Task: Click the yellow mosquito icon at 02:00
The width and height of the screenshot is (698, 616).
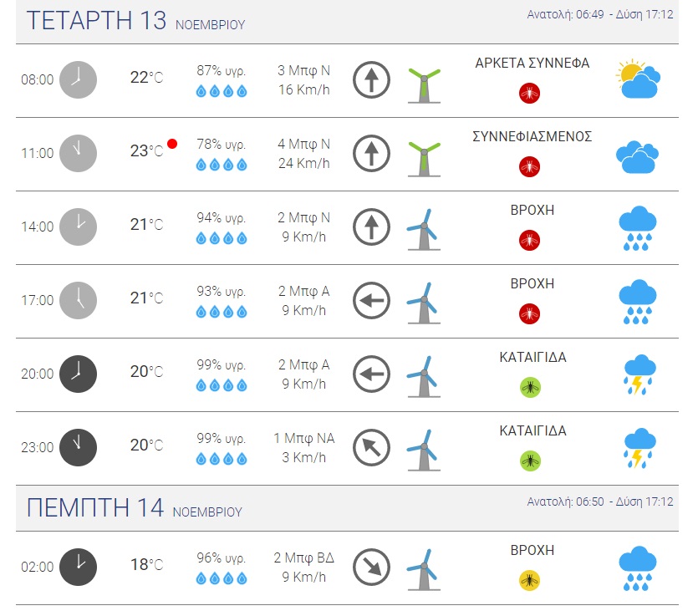Action: pyautogui.click(x=529, y=579)
